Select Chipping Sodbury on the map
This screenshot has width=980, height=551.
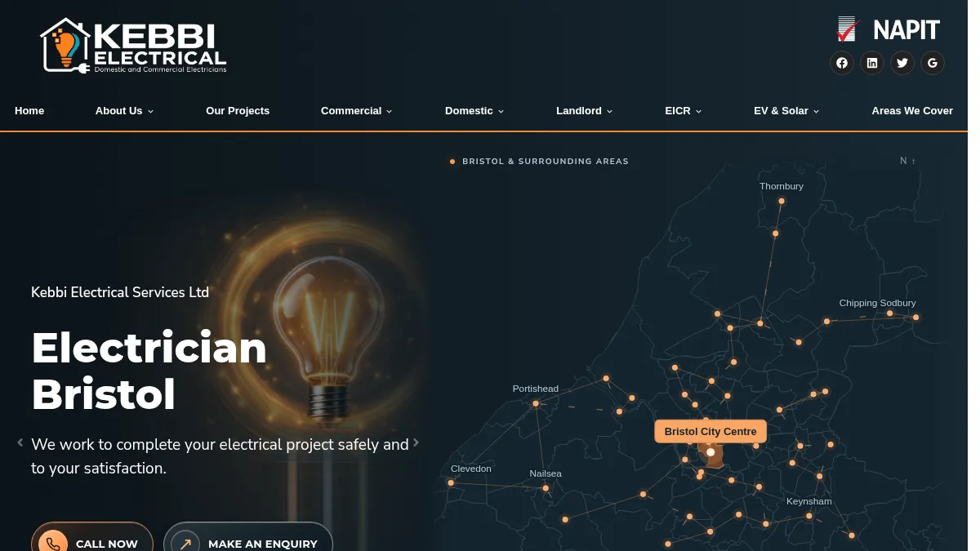877,303
